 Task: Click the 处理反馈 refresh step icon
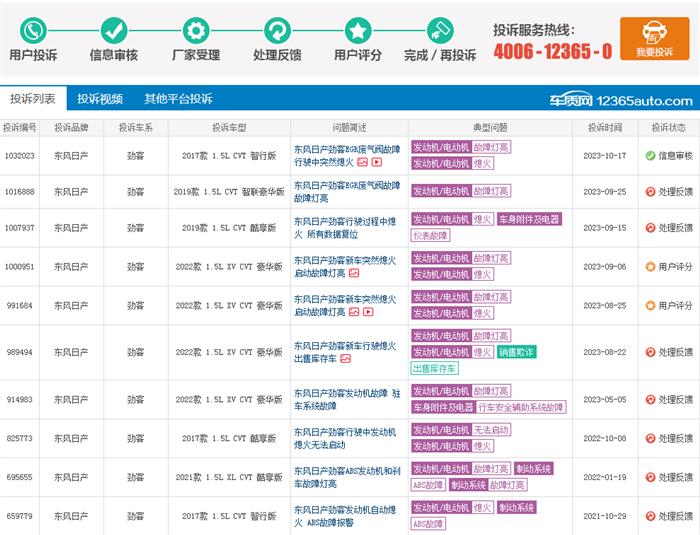pos(277,30)
